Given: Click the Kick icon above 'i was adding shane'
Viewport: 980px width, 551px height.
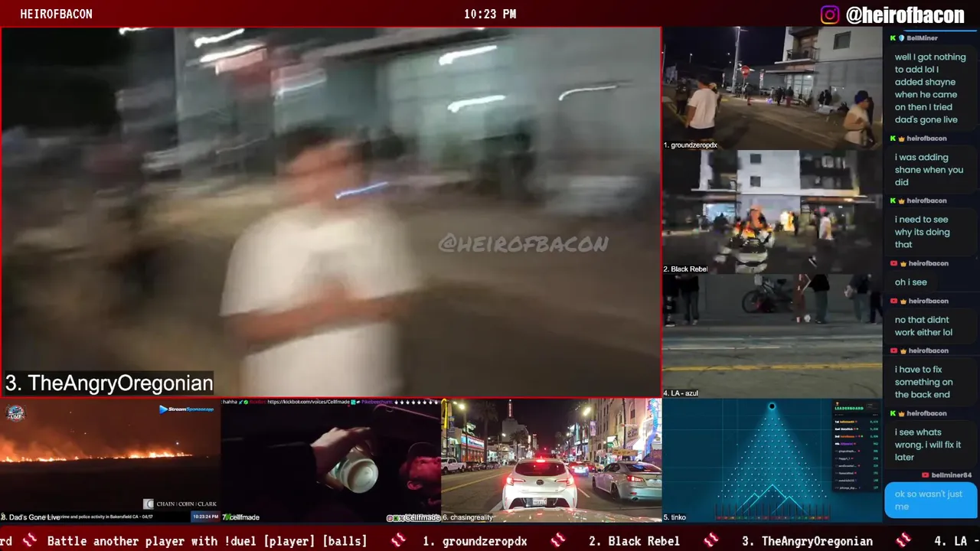Looking at the screenshot, I should click(x=893, y=139).
